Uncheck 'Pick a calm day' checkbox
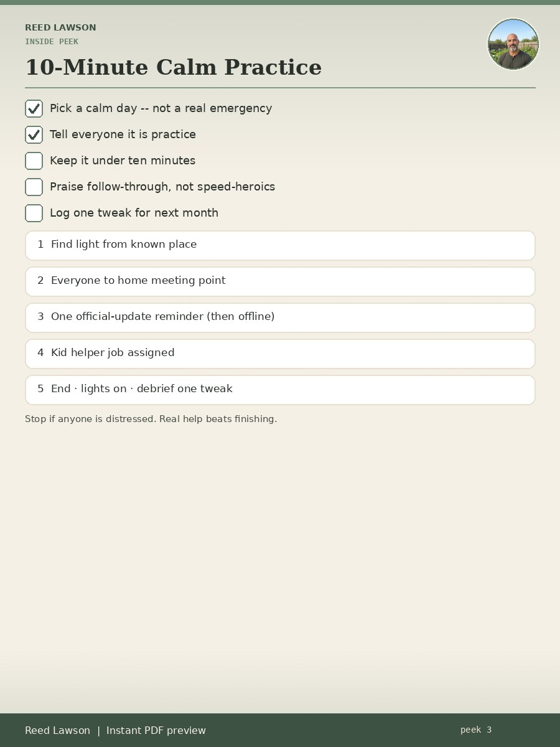Screen dimensions: 560x747 point(34,109)
